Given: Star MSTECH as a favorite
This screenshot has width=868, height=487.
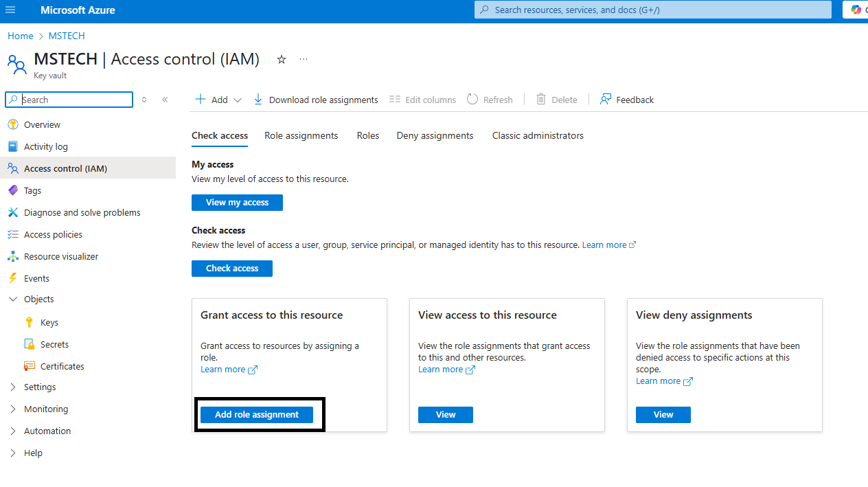Looking at the screenshot, I should (x=282, y=59).
